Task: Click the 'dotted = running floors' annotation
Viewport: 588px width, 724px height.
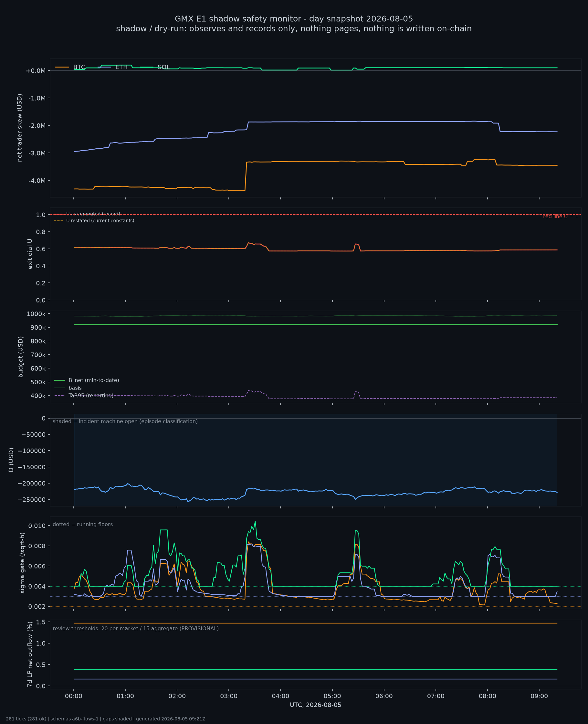Action: coord(83,524)
